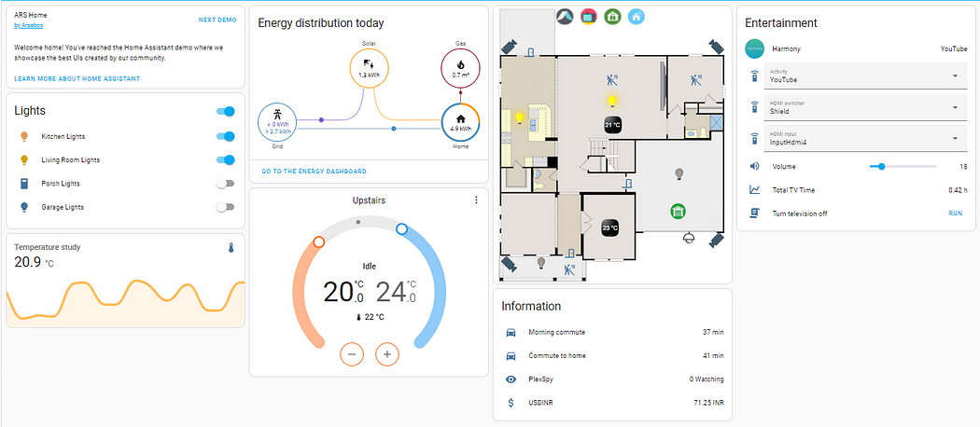Open the Gas energy node
The width and height of the screenshot is (980, 427).
(x=460, y=68)
